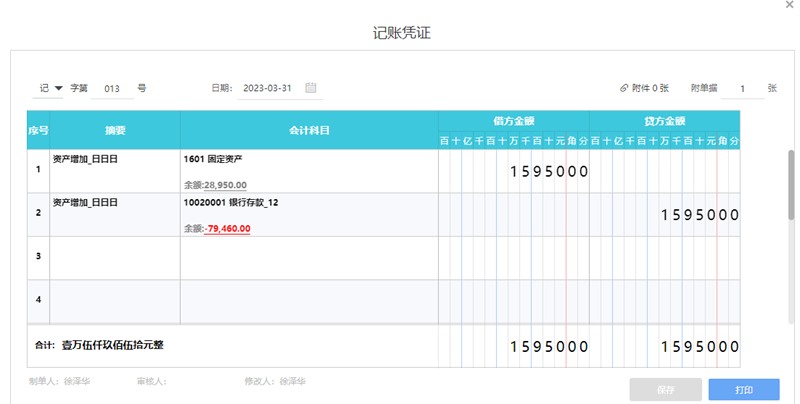Focus the 附单据 count input

click(742, 89)
